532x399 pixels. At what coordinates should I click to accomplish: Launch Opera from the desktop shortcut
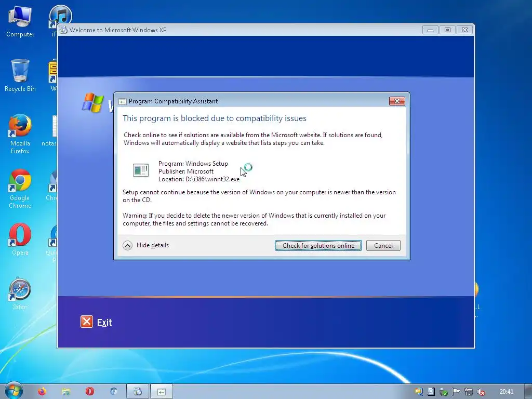20,239
